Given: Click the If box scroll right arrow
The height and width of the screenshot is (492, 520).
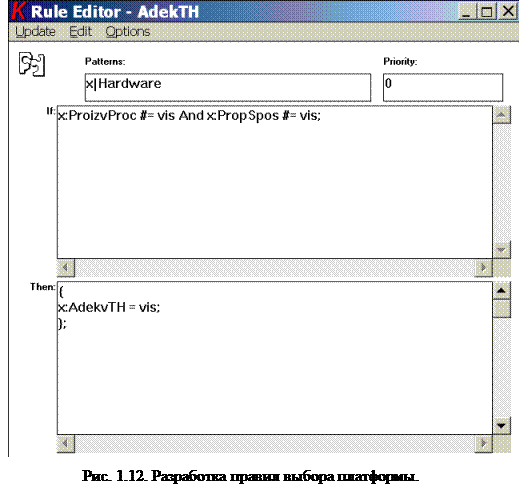Looking at the screenshot, I should click(483, 268).
